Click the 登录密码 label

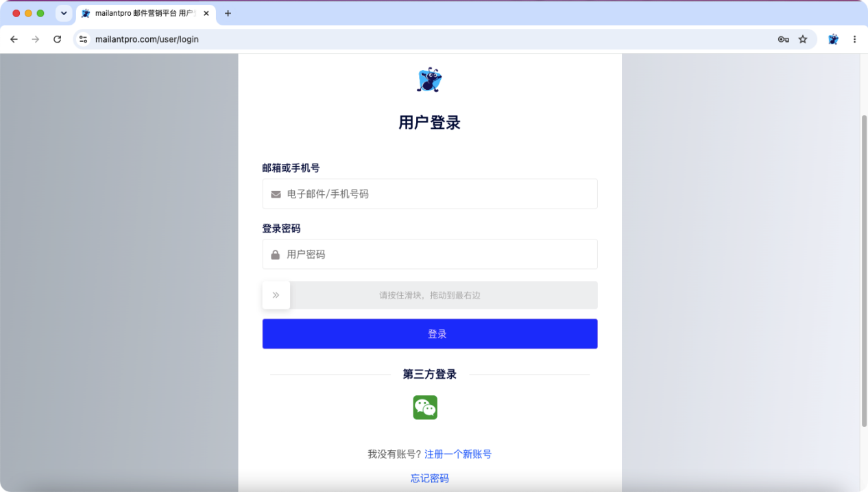tap(281, 229)
